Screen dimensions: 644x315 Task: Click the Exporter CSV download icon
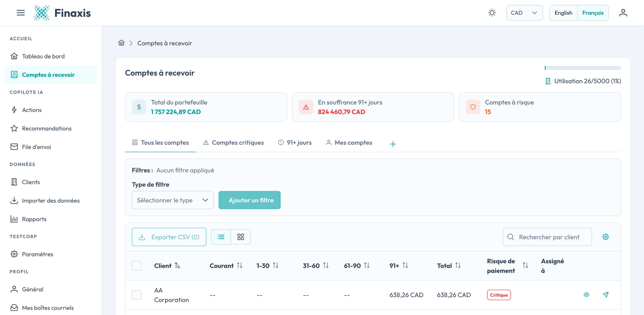pyautogui.click(x=142, y=236)
